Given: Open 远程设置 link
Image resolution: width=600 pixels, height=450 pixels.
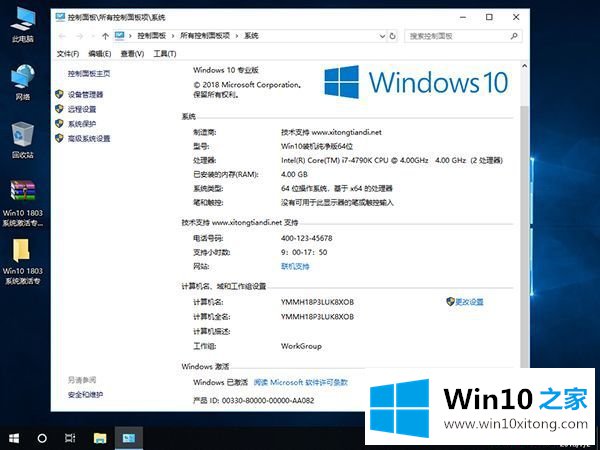Looking at the screenshot, I should pyautogui.click(x=82, y=109).
